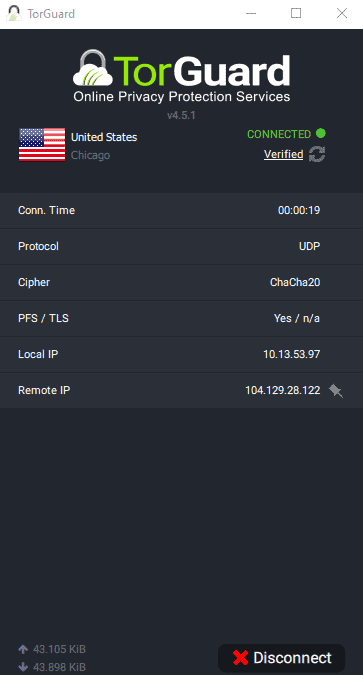Click the Cipher row showing ChaCha20

(x=181, y=282)
